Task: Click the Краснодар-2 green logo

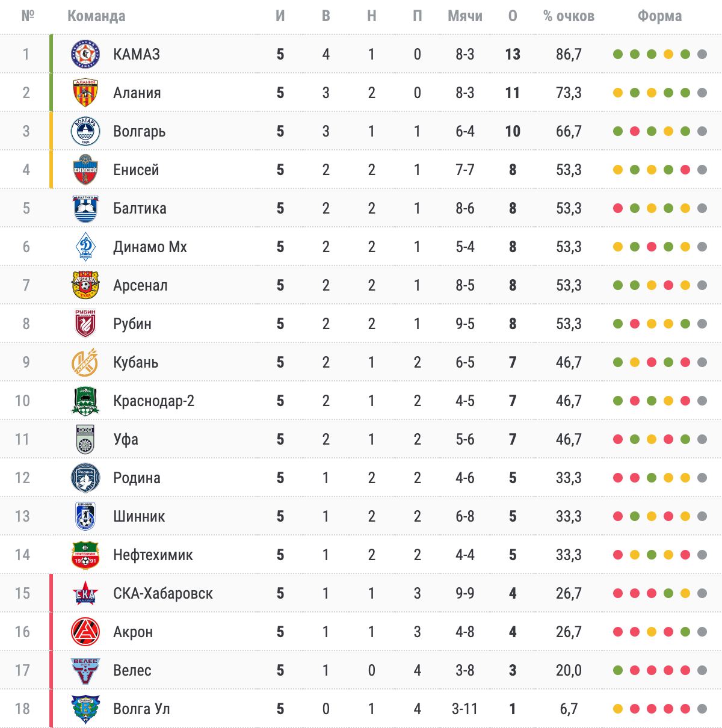Action: 85,401
